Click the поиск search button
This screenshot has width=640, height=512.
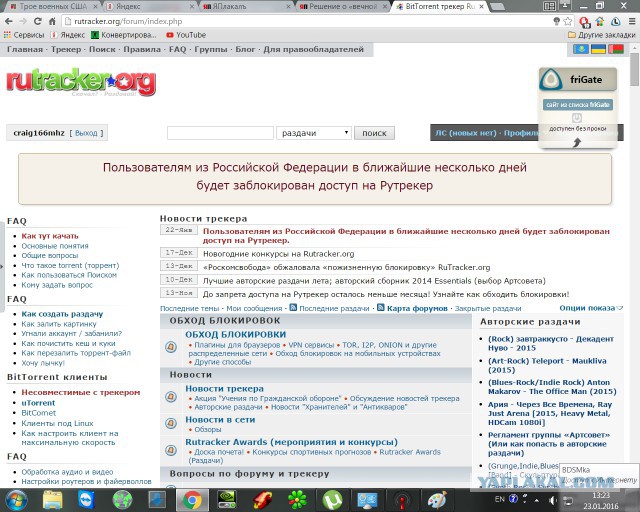tap(374, 133)
